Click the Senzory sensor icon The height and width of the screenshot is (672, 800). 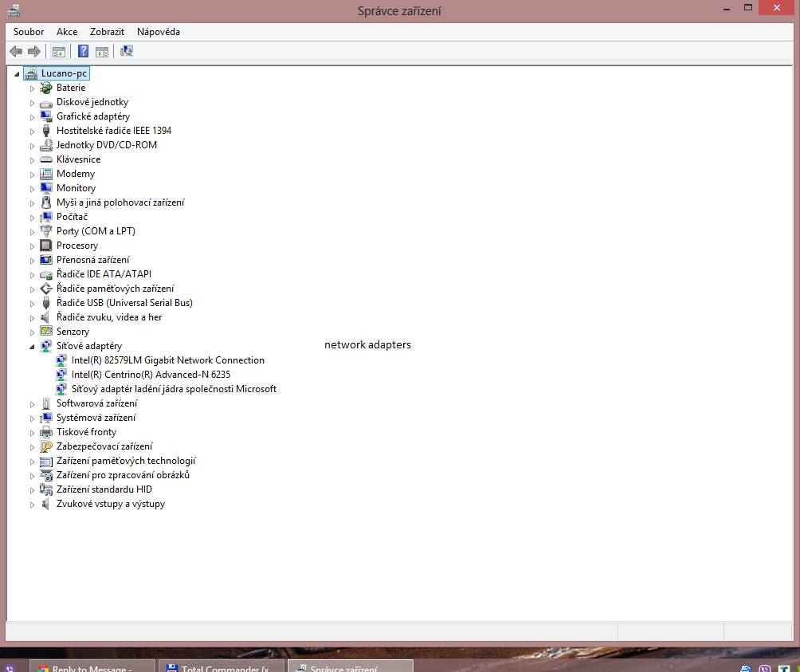point(46,331)
